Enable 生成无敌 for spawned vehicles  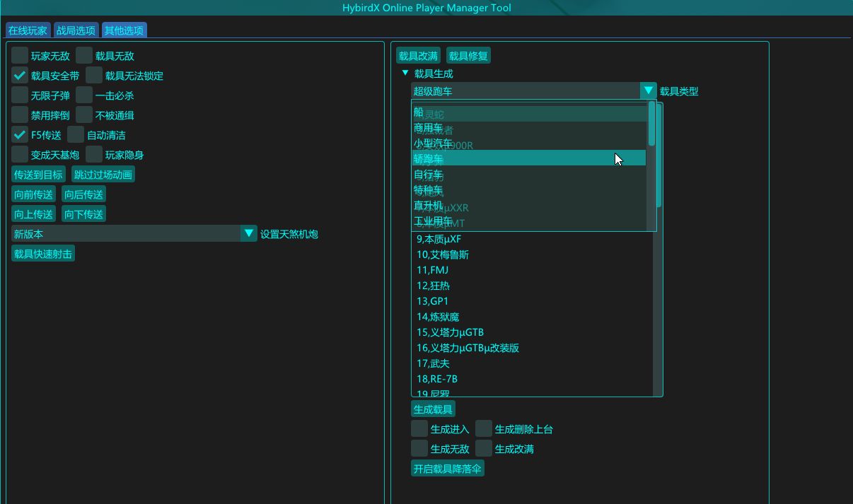pyautogui.click(x=419, y=449)
